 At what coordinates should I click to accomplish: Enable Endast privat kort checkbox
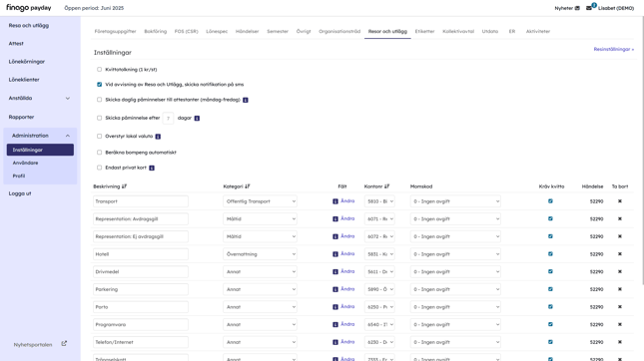coord(99,168)
